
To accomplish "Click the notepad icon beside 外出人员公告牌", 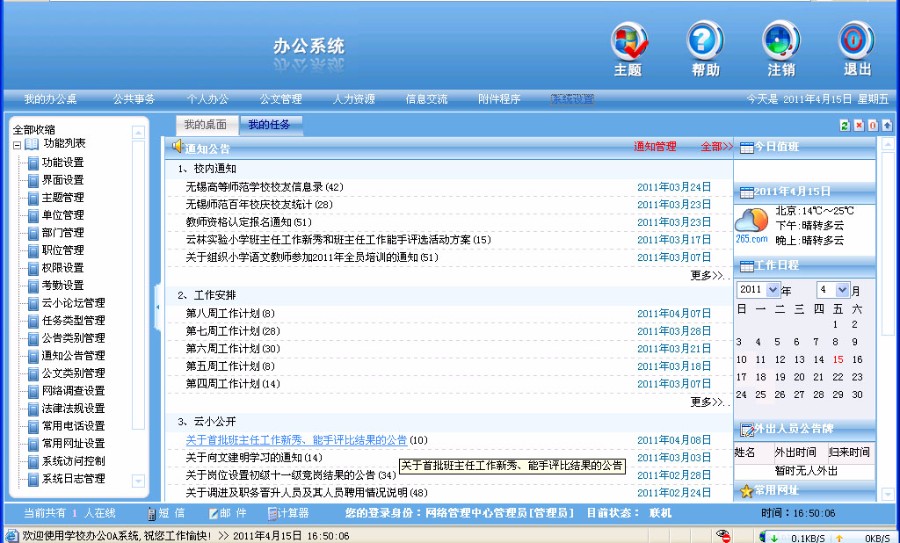I will click(x=747, y=429).
